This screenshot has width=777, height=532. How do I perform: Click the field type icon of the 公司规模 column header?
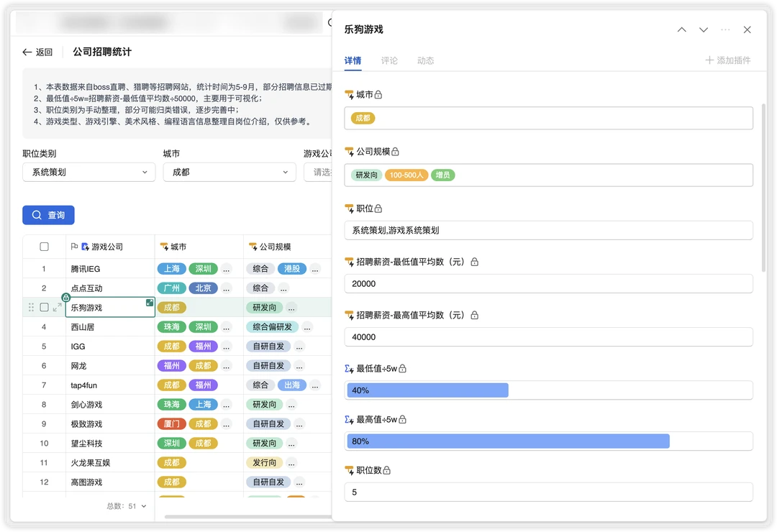click(x=253, y=247)
